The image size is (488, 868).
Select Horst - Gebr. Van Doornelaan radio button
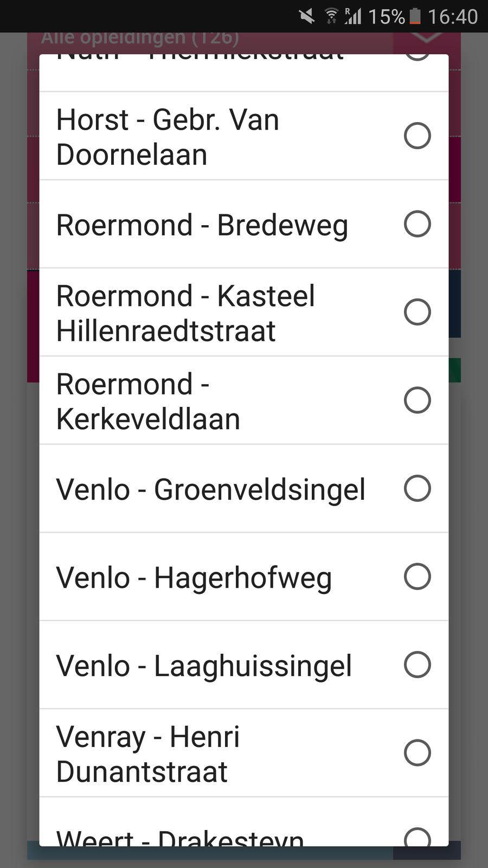[417, 136]
